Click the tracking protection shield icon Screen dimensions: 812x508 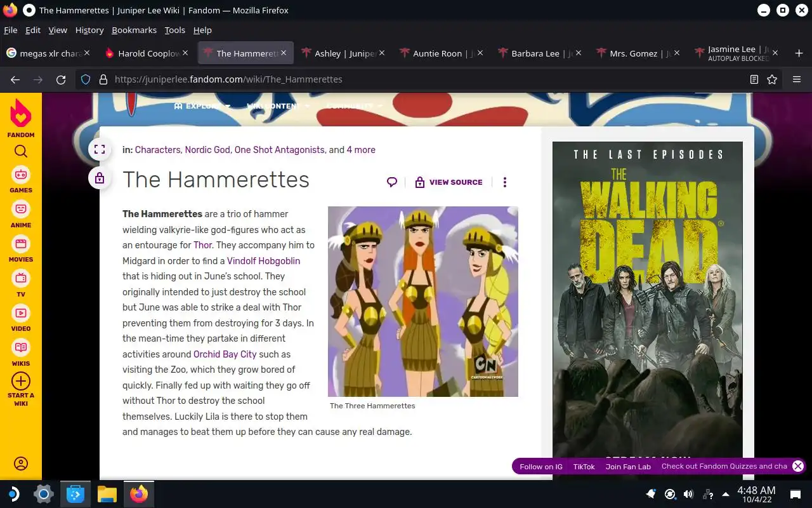point(86,79)
